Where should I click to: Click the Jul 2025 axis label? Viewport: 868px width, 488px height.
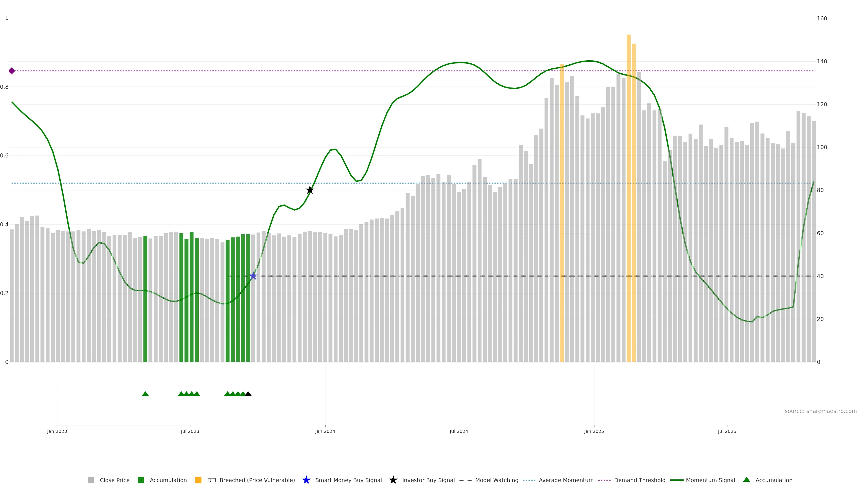(x=727, y=432)
